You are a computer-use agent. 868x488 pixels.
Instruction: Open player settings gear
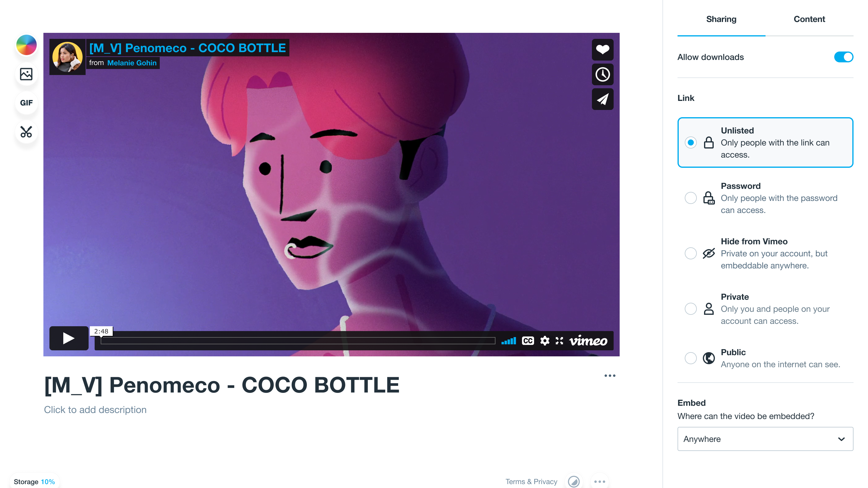545,341
